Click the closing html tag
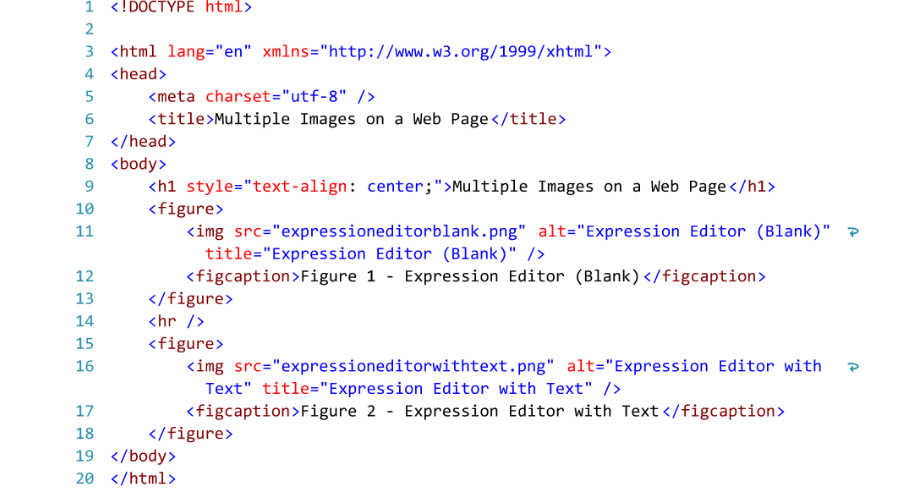This screenshot has width=907, height=502. [x=143, y=479]
